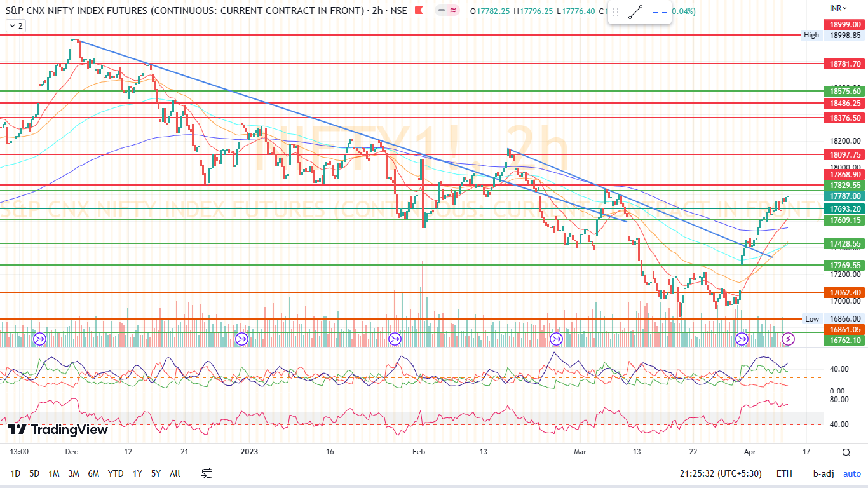Image resolution: width=868 pixels, height=488 pixels.
Task: Open the Go to date calendar icon
Action: [x=207, y=473]
